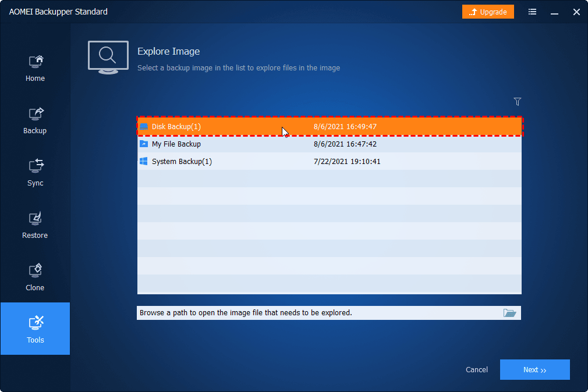Click the date 7/22/2021 19:10:41

(x=347, y=162)
